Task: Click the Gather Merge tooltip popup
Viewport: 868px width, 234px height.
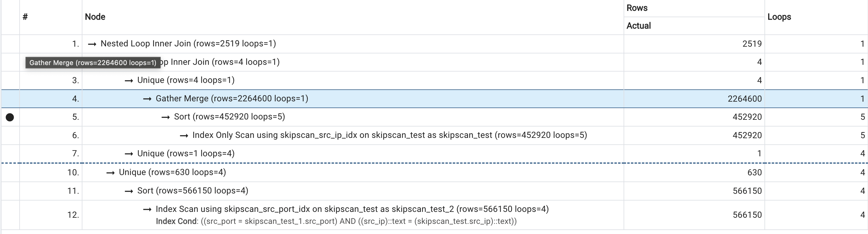Action: (93, 63)
